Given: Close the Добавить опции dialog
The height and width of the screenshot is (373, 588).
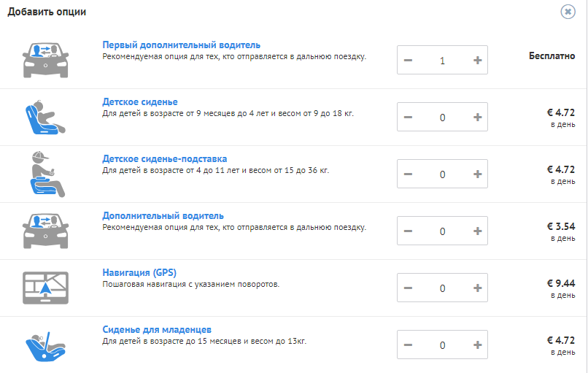Looking at the screenshot, I should pyautogui.click(x=568, y=12).
